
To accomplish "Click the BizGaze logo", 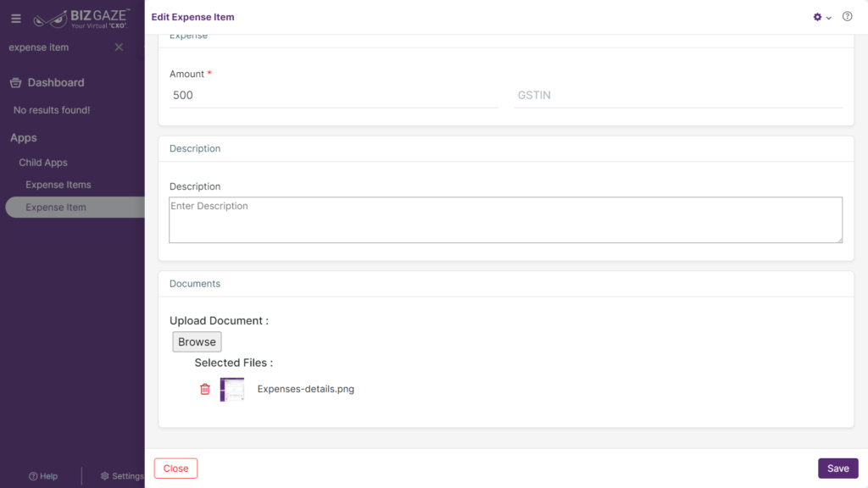I will click(x=81, y=19).
